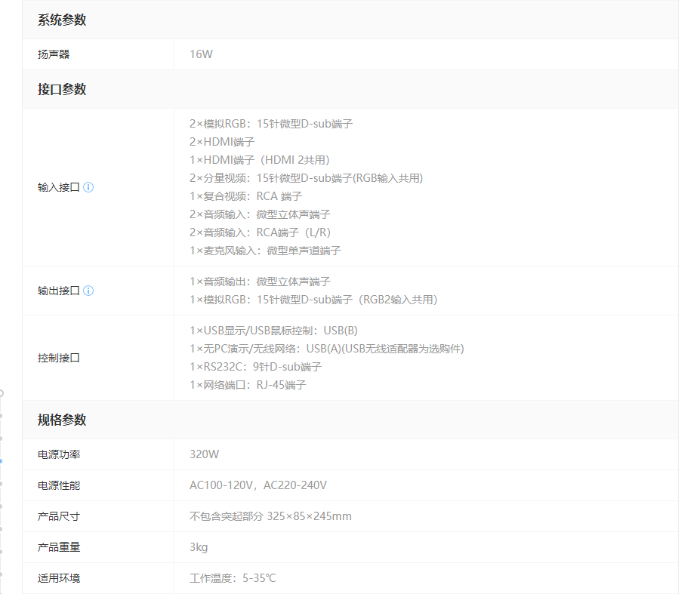The height and width of the screenshot is (594, 700).
Task: Click the 接口参数 section header
Action: coord(62,89)
